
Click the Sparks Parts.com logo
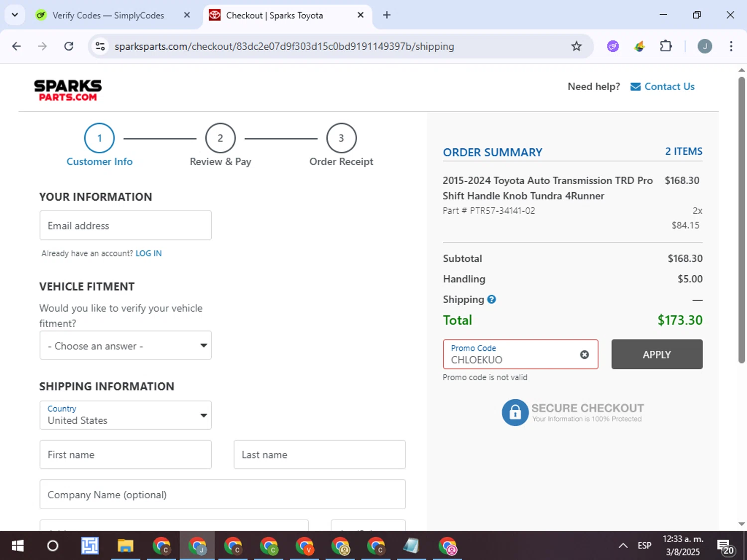68,90
